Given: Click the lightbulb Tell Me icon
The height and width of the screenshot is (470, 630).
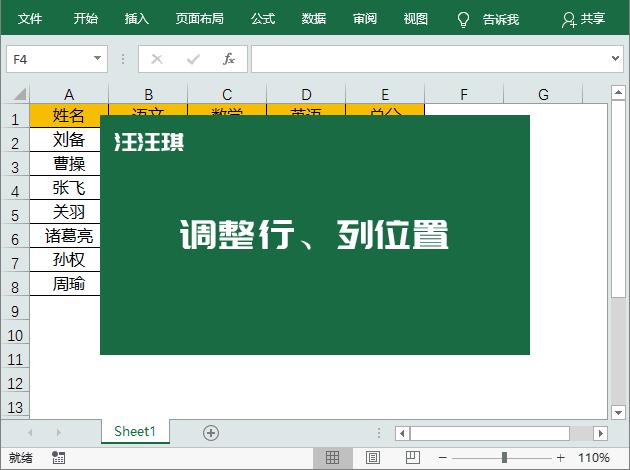Looking at the screenshot, I should 463,19.
